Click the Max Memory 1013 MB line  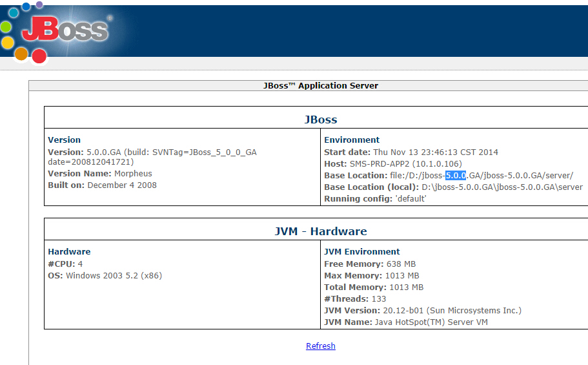[372, 276]
